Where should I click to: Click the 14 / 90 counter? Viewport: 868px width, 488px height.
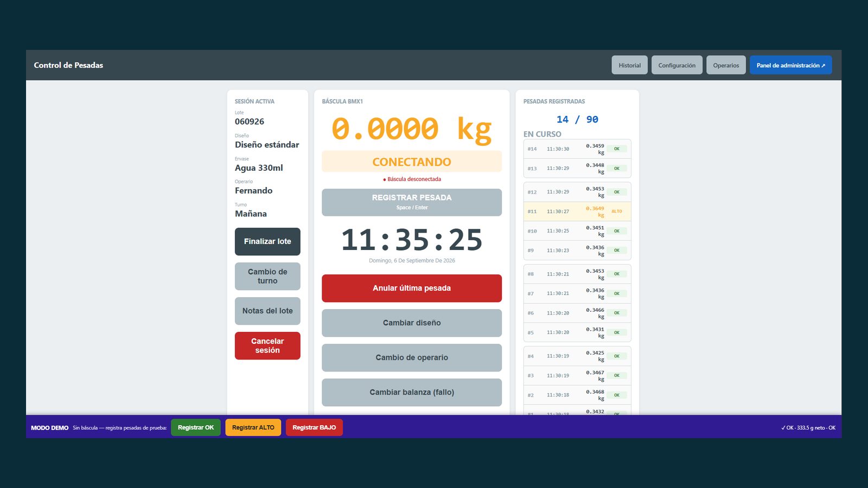pyautogui.click(x=577, y=119)
